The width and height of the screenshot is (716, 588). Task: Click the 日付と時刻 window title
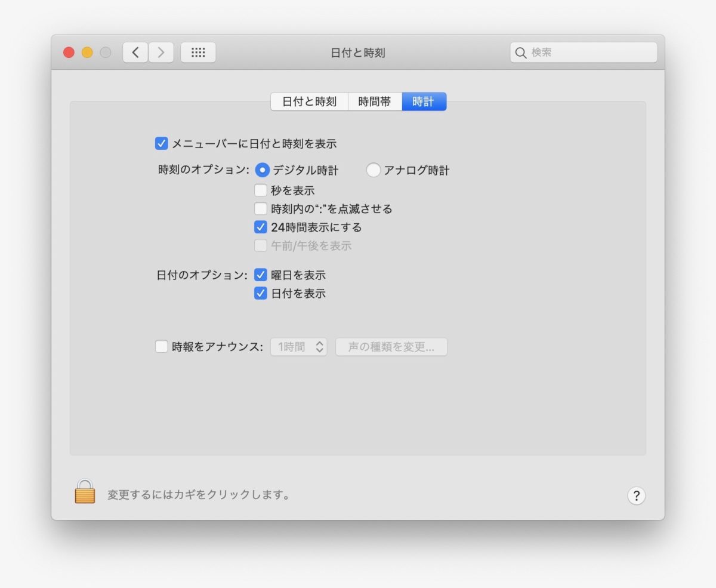pyautogui.click(x=358, y=53)
